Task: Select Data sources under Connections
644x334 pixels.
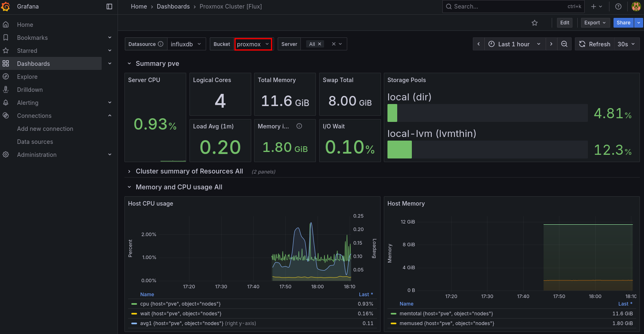Action: point(35,142)
